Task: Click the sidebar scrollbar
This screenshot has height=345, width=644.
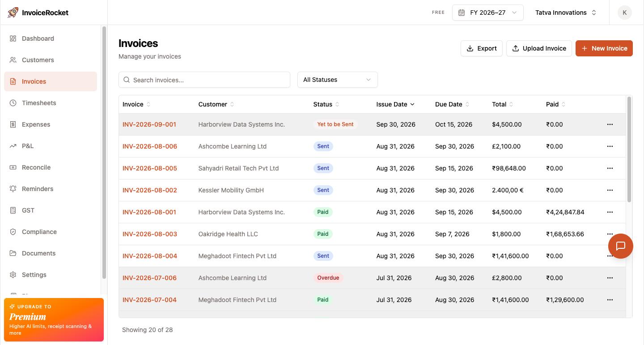Action: click(x=104, y=152)
